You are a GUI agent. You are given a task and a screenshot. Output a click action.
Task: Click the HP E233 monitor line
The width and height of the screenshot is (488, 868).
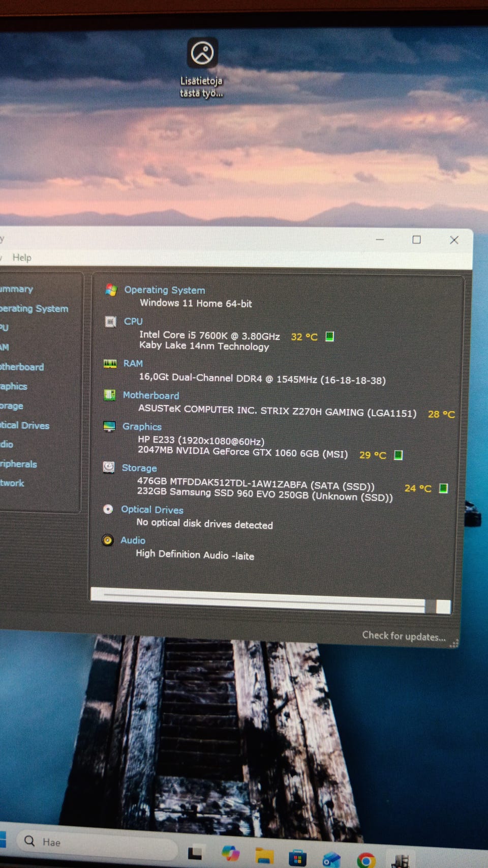point(201,441)
